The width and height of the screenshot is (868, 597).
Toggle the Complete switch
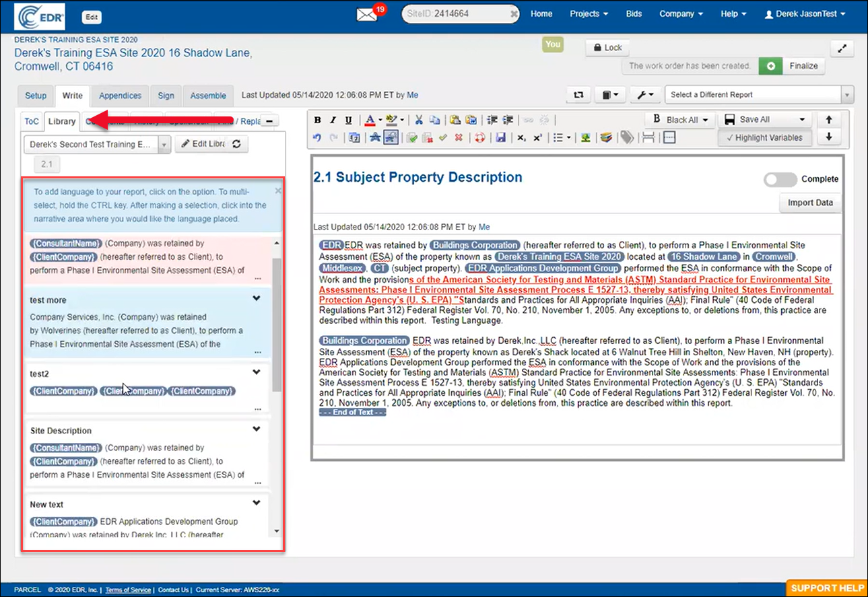click(780, 179)
